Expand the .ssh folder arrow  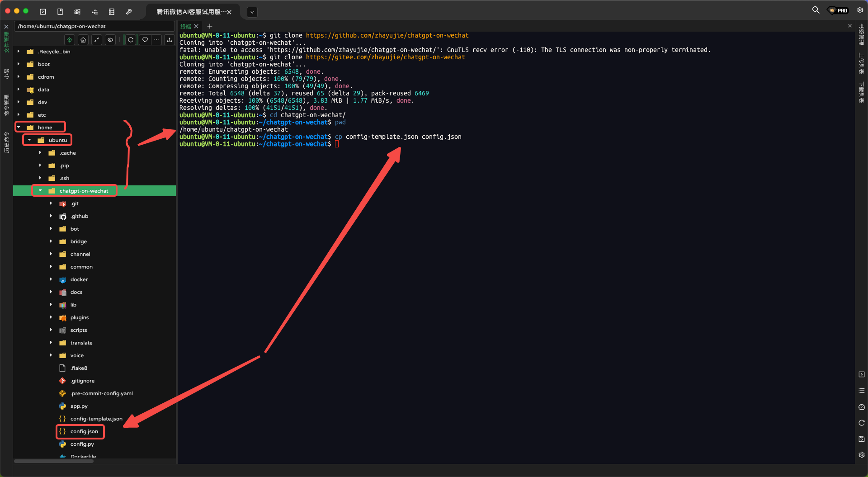pyautogui.click(x=40, y=178)
